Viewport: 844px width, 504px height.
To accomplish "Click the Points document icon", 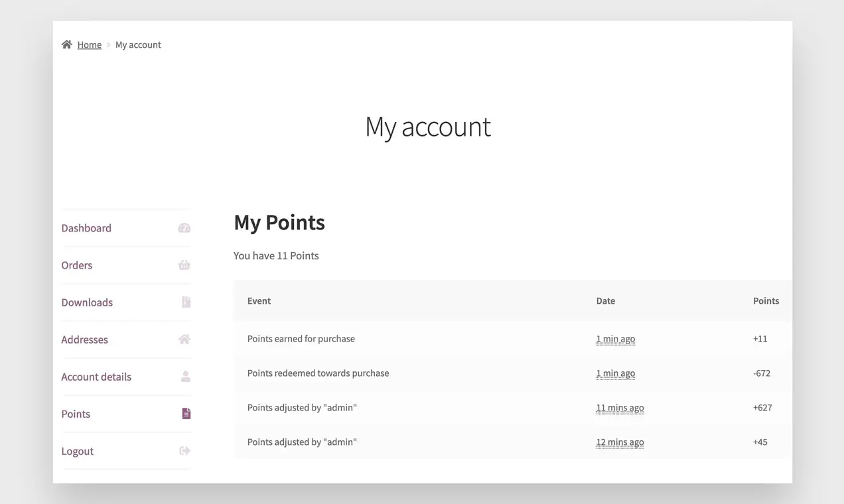I will (186, 414).
